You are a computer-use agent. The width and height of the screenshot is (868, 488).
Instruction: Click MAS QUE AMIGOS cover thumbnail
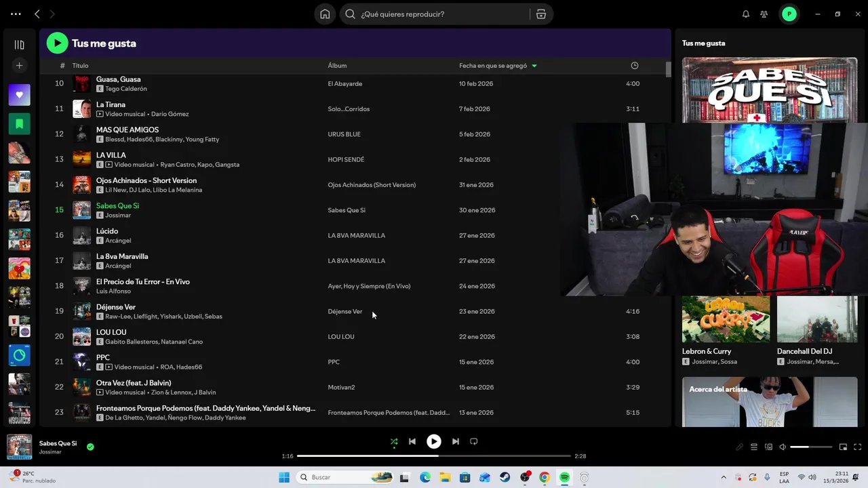[x=81, y=134]
